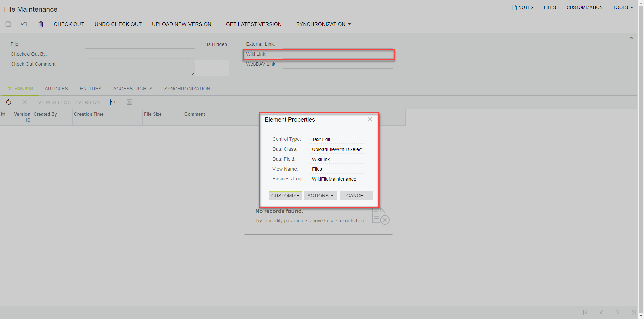Go to the first page of records
The width and height of the screenshot is (644, 319).
pyautogui.click(x=585, y=312)
